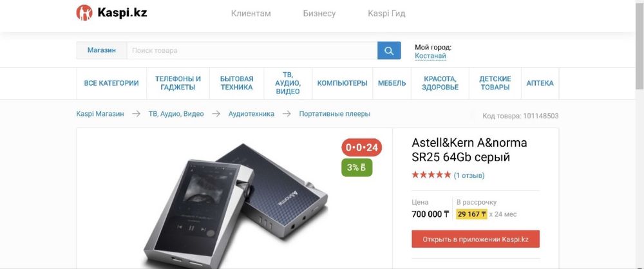This screenshot has width=644, height=269.
Task: Click the blue search magnifier button
Action: (x=389, y=50)
